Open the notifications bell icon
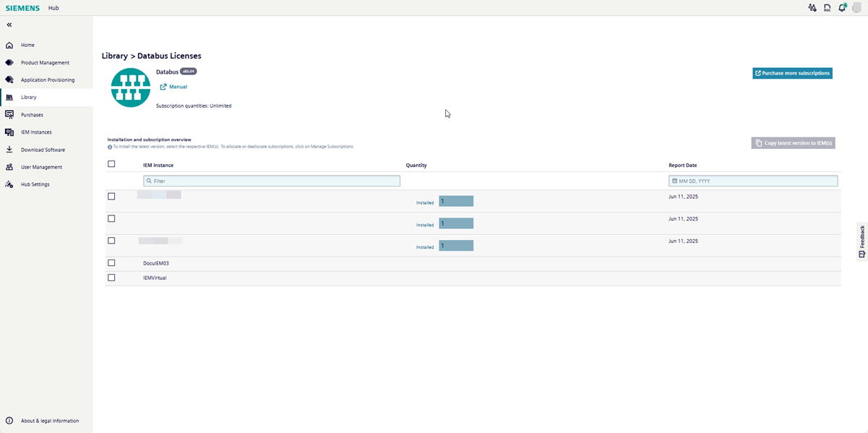This screenshot has height=433, width=868. [841, 7]
